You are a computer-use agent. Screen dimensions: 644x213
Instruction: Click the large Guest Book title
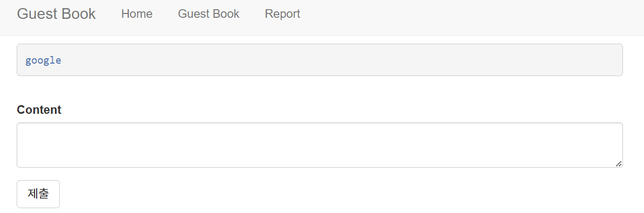point(56,14)
